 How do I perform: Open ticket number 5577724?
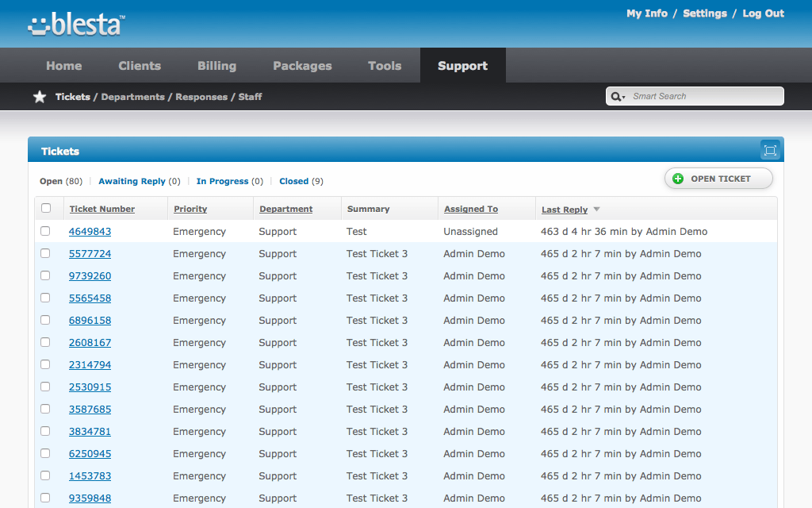point(90,254)
